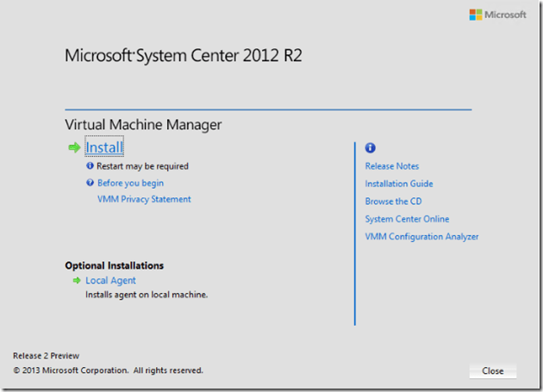Click the info icon above Release Notes
543x392 pixels.
371,148
